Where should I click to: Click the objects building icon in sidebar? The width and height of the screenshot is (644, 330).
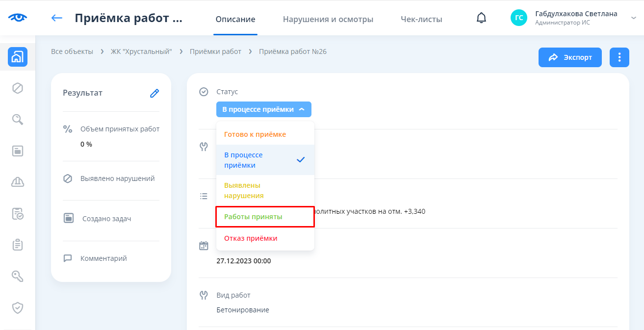17,57
